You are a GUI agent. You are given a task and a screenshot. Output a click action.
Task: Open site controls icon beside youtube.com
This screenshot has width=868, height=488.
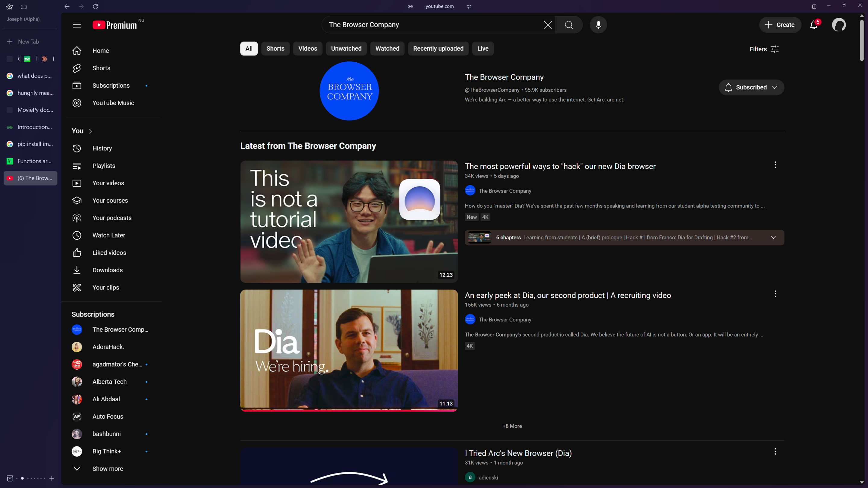pos(469,6)
